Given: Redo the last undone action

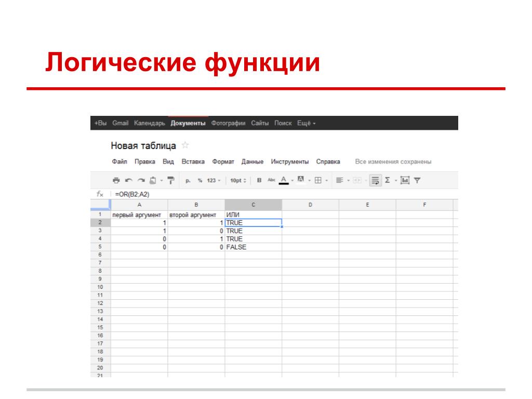Looking at the screenshot, I should pos(141,180).
